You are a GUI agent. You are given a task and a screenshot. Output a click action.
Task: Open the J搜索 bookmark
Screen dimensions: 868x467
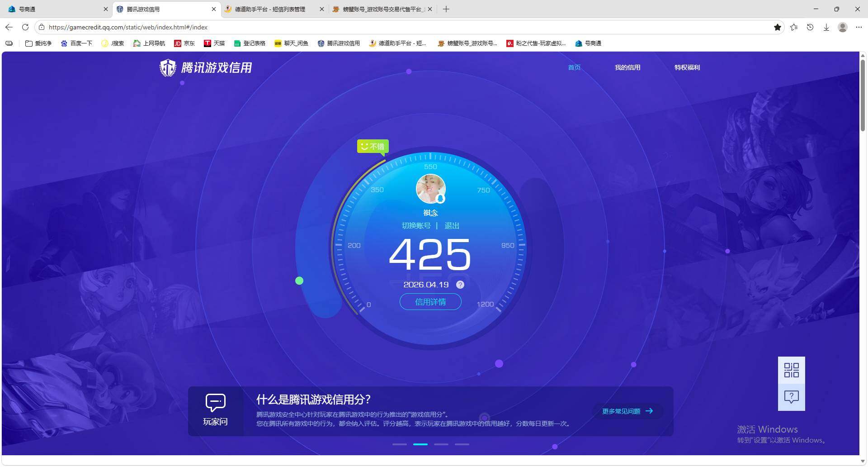(x=113, y=43)
